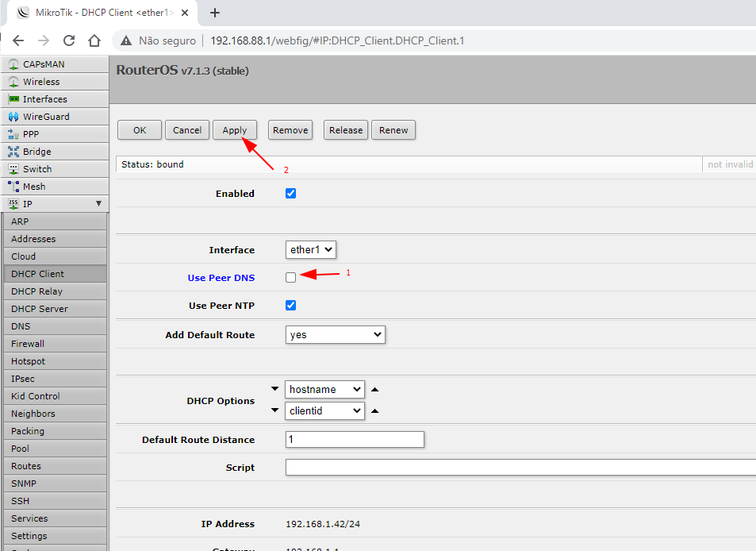Open the Add Default Route dropdown

click(335, 335)
